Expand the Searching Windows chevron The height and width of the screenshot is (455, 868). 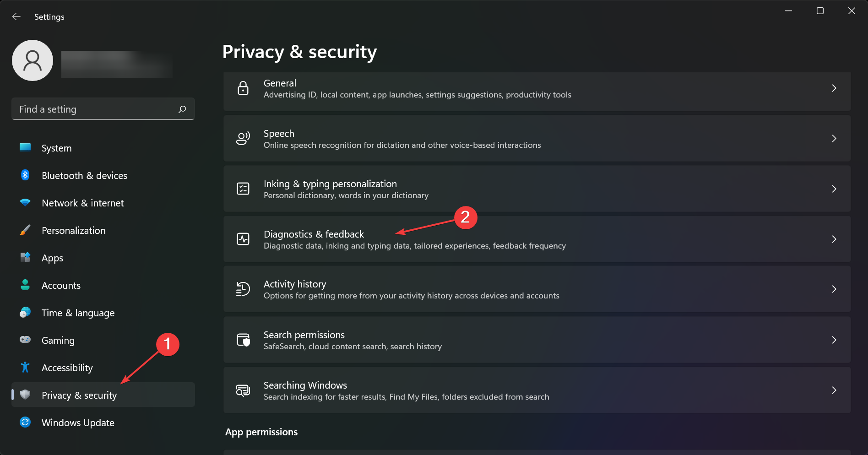tap(834, 390)
